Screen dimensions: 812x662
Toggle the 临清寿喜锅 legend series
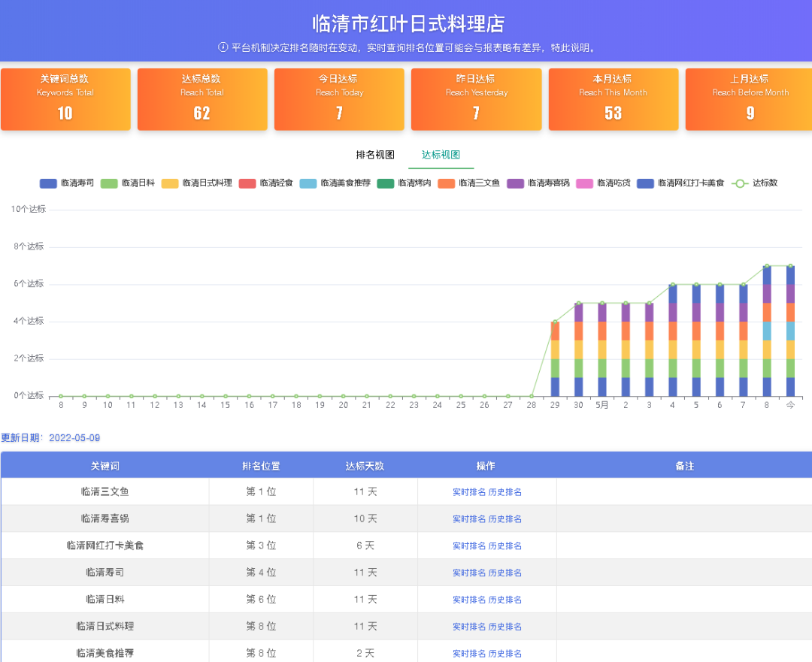pyautogui.click(x=538, y=183)
